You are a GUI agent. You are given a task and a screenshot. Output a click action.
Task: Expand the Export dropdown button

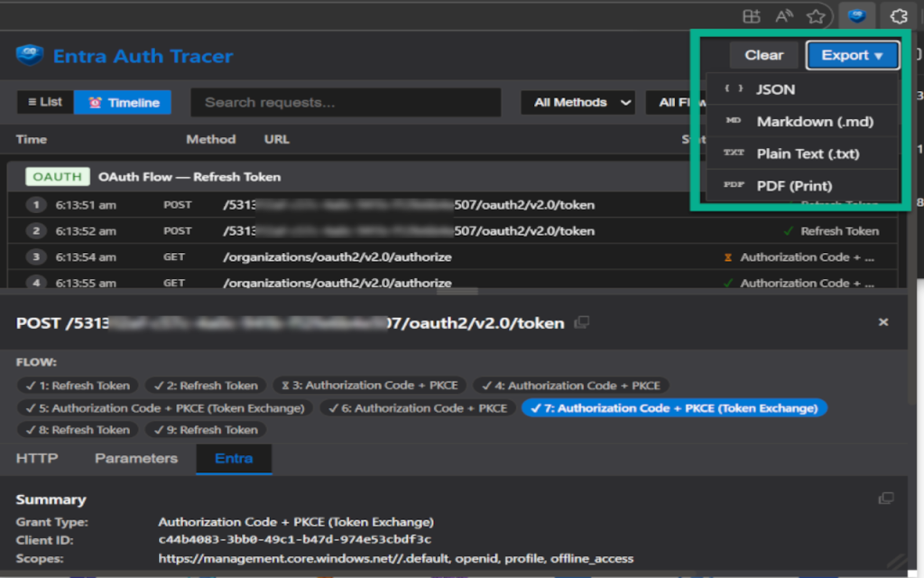click(852, 55)
